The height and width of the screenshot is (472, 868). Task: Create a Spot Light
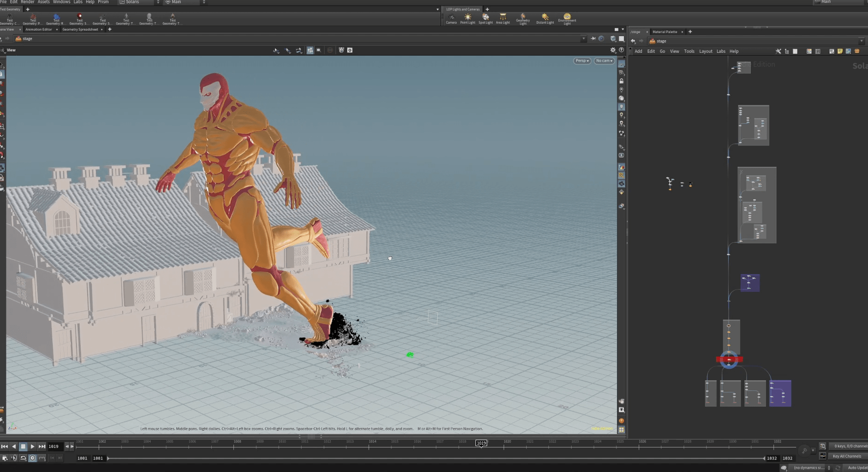tap(485, 19)
